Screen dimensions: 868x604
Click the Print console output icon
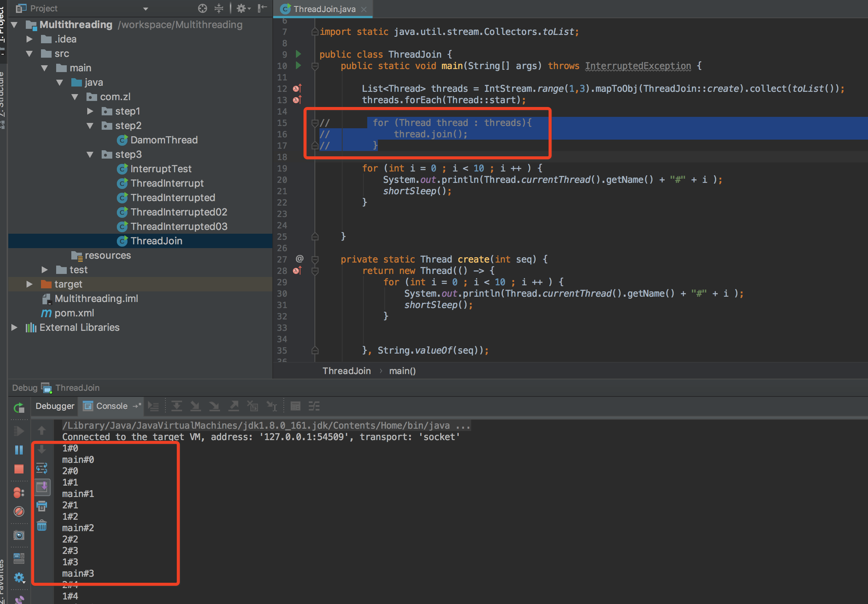42,506
